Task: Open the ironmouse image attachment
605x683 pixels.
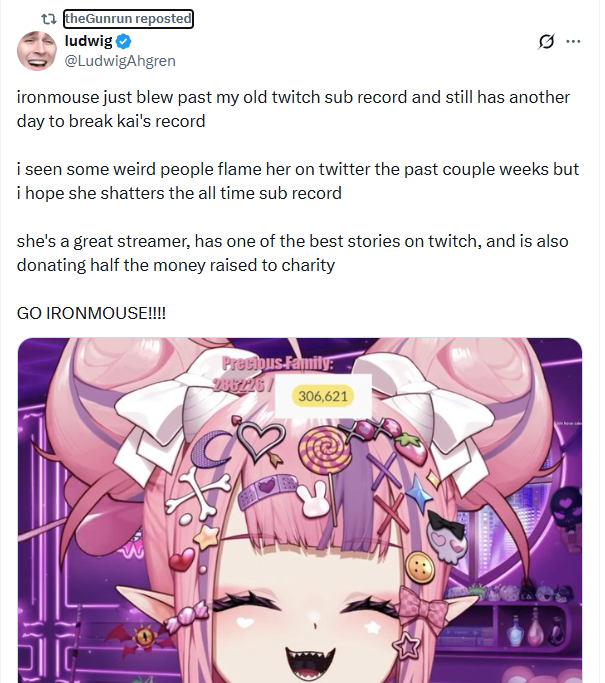Action: [300, 510]
